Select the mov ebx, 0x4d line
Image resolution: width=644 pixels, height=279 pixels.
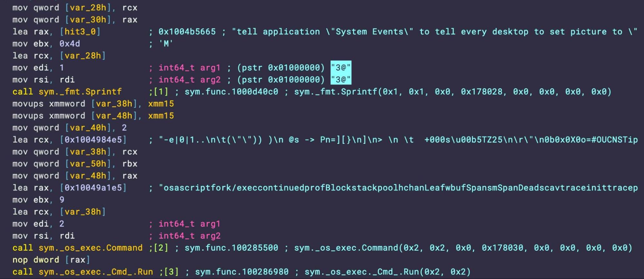point(46,44)
